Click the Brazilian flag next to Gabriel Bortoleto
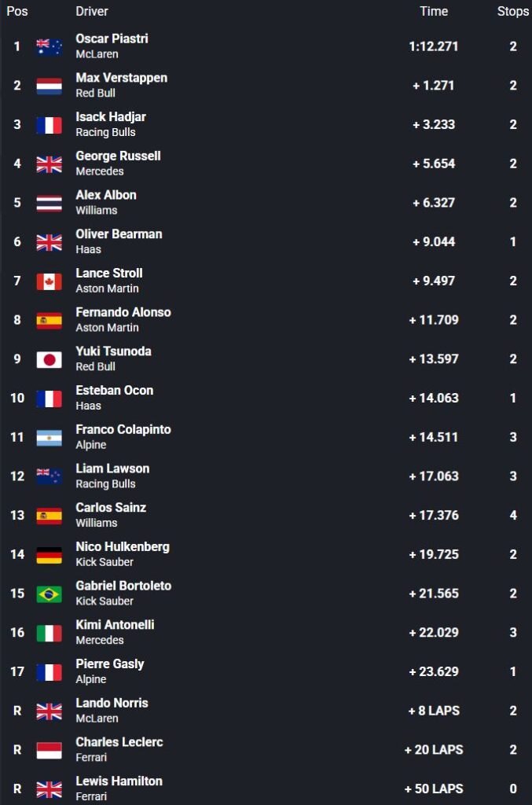This screenshot has height=805, width=532. (50, 594)
